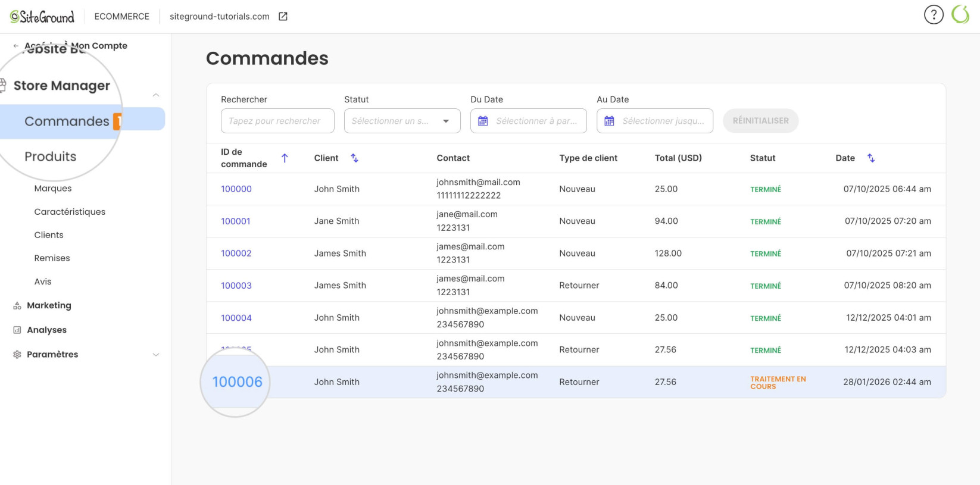Open order 100004 link
Viewport: 980px width, 485px height.
(236, 318)
